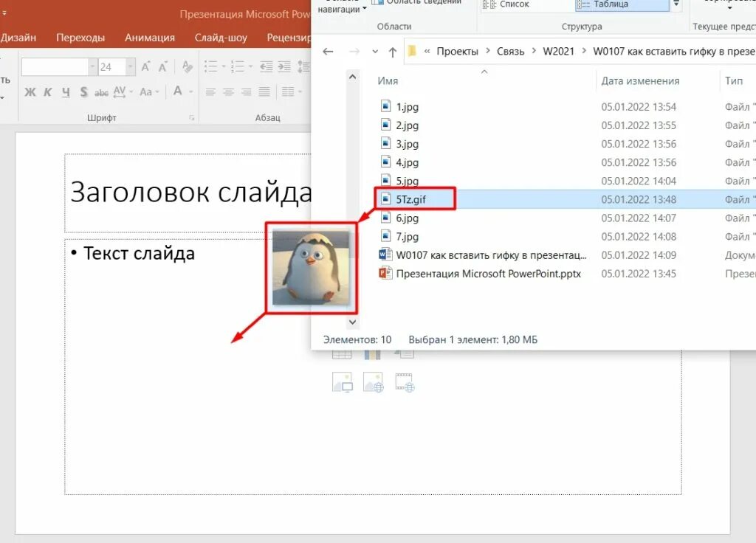Select file 6.jpg

[x=407, y=218]
